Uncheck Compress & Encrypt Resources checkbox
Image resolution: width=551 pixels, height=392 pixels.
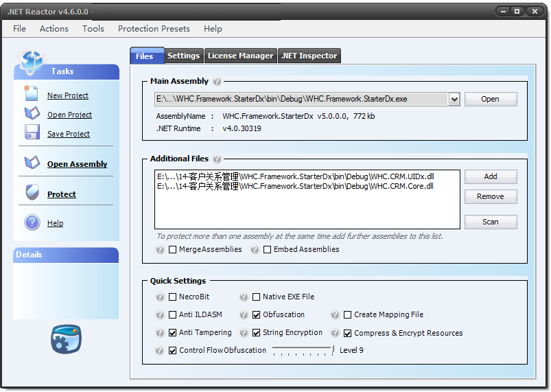347,333
